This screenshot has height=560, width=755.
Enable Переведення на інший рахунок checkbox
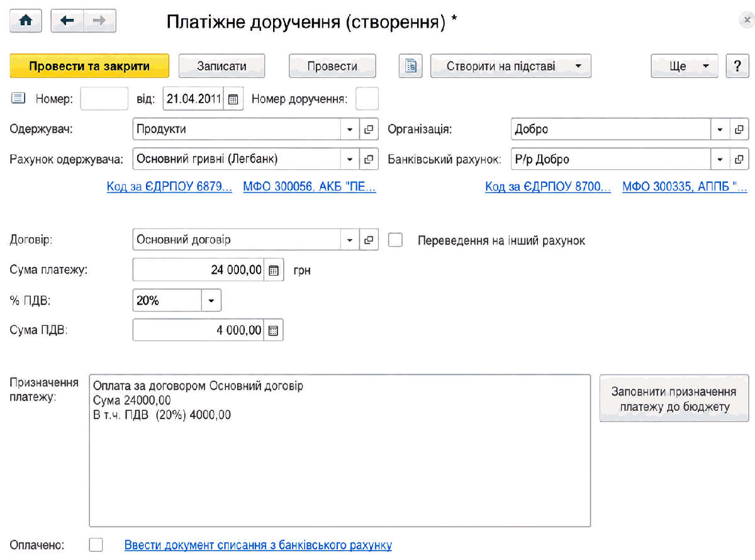(x=395, y=240)
